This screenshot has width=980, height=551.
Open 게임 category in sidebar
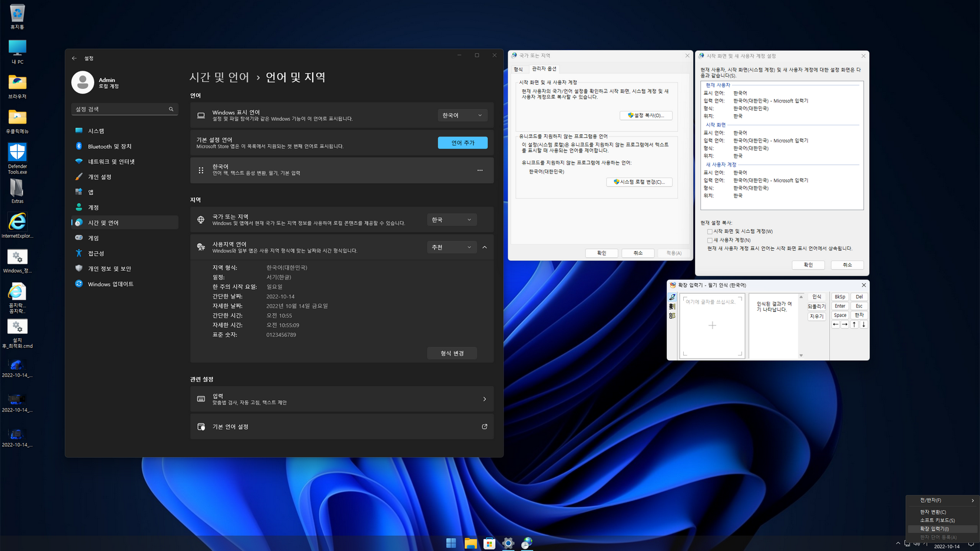(x=124, y=238)
